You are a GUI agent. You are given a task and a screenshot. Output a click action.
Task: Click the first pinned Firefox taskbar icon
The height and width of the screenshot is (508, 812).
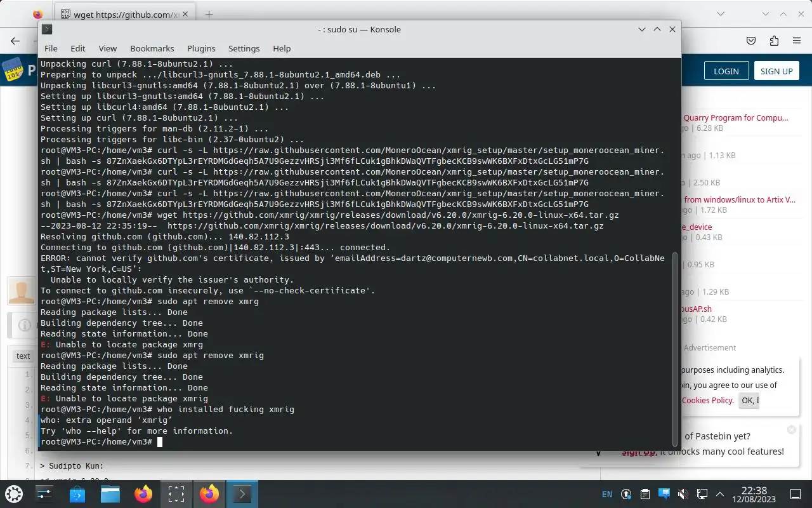coord(143,493)
